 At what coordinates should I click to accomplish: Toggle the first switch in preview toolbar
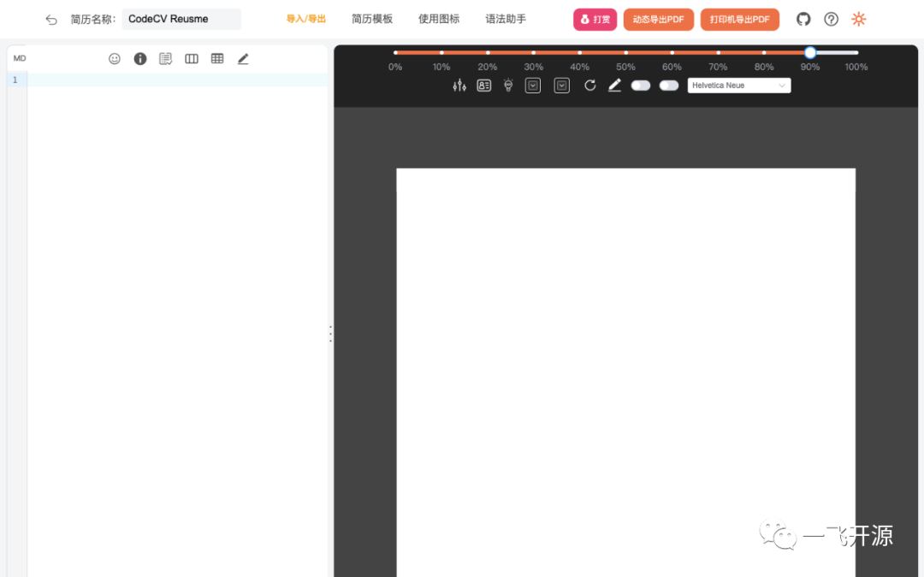pyautogui.click(x=641, y=86)
